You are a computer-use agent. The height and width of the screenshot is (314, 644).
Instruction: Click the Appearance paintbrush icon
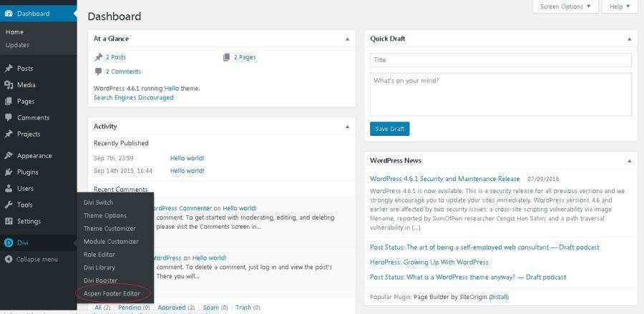(9, 156)
